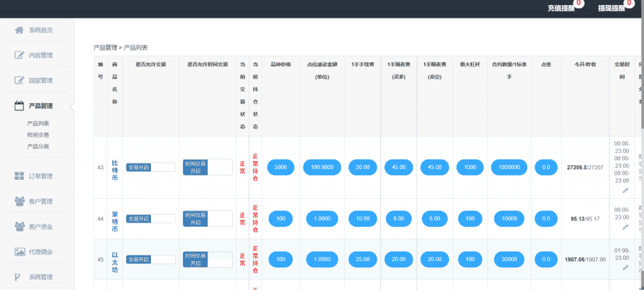
Task: Toggle 交易开启 switch for 莱特币
Action: pyautogui.click(x=151, y=219)
